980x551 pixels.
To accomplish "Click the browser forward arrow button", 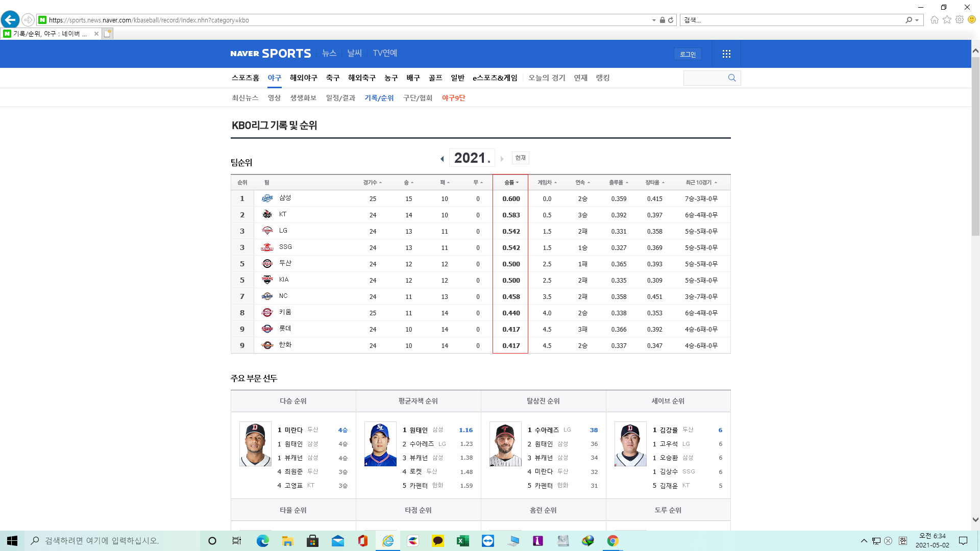I will click(28, 20).
